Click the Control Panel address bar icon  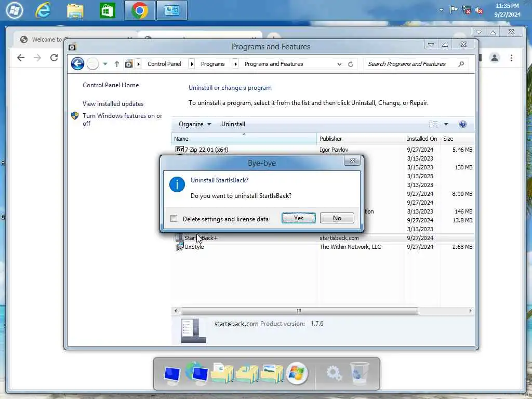click(x=129, y=64)
